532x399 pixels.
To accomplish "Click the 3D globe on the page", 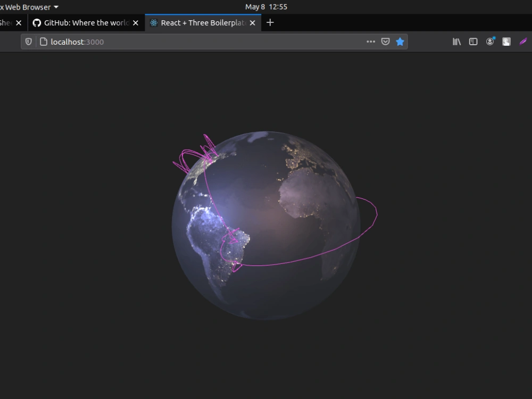I will tap(266, 225).
